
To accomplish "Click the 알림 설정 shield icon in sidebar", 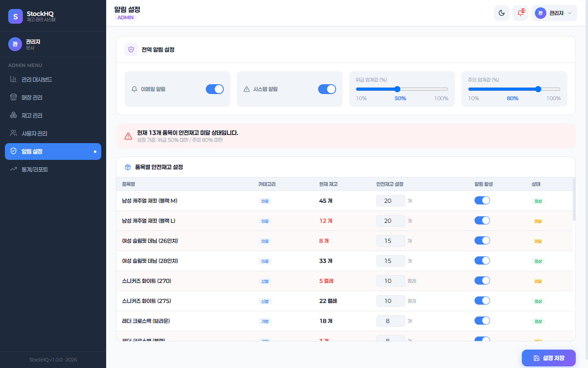I will tap(13, 151).
